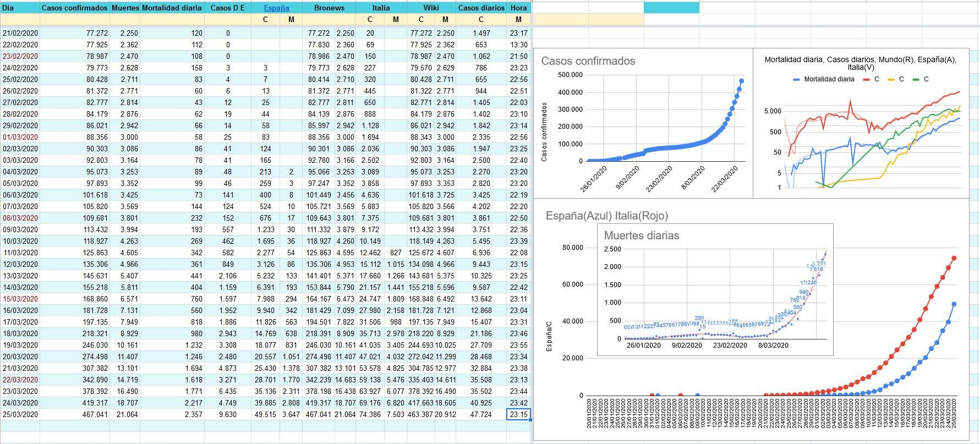Click the green C legend entry
This screenshot has width=980, height=444.
(x=921, y=79)
